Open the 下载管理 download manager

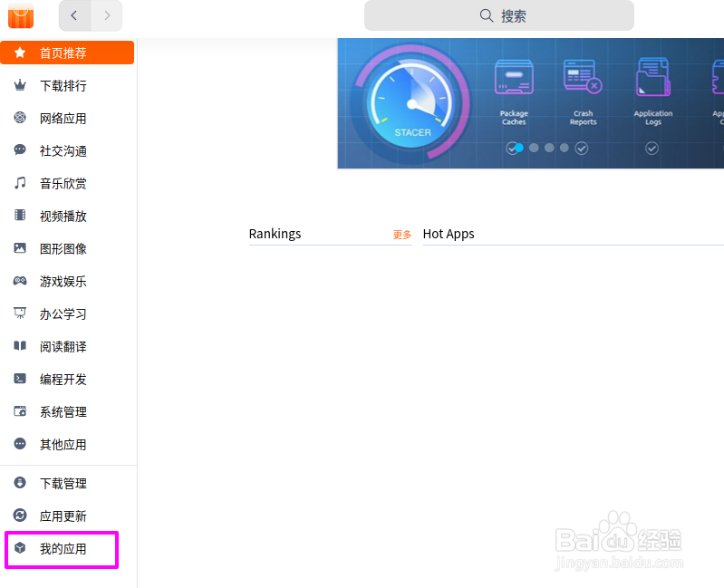click(67, 483)
